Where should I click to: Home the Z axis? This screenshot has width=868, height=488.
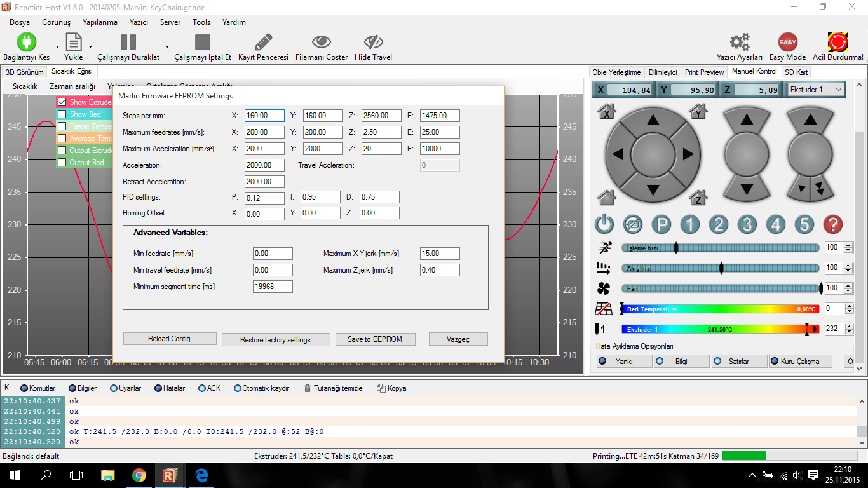(698, 198)
